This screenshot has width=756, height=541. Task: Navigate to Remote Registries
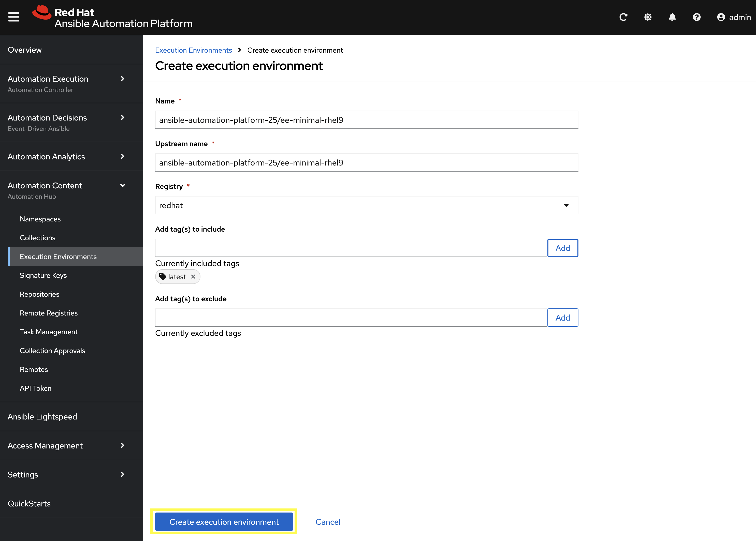(49, 313)
